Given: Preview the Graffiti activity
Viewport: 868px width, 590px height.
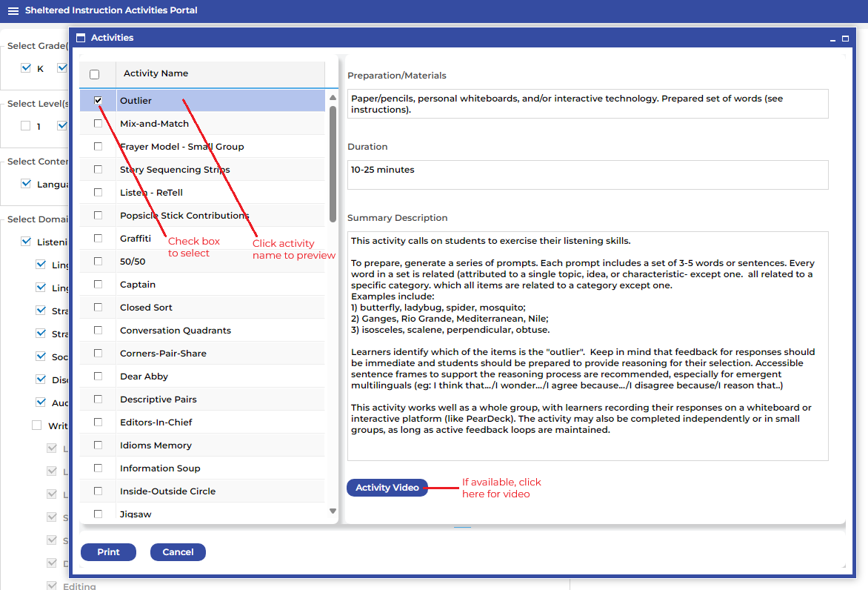Looking at the screenshot, I should point(136,238).
